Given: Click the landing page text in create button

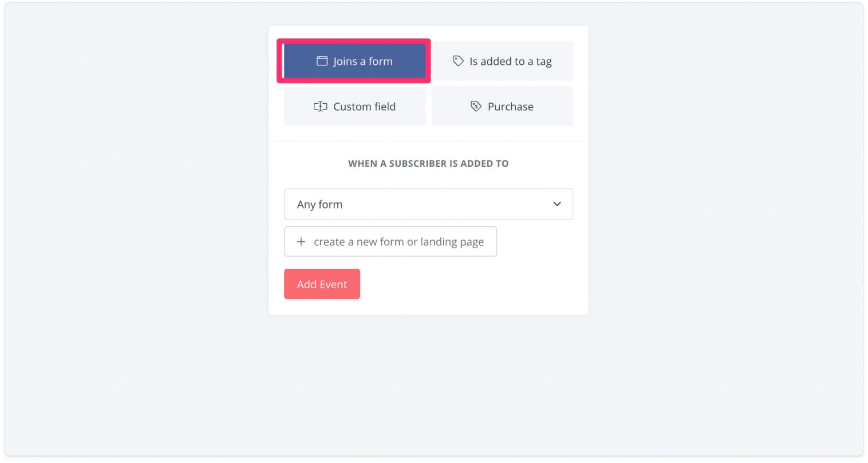Looking at the screenshot, I should point(452,242).
